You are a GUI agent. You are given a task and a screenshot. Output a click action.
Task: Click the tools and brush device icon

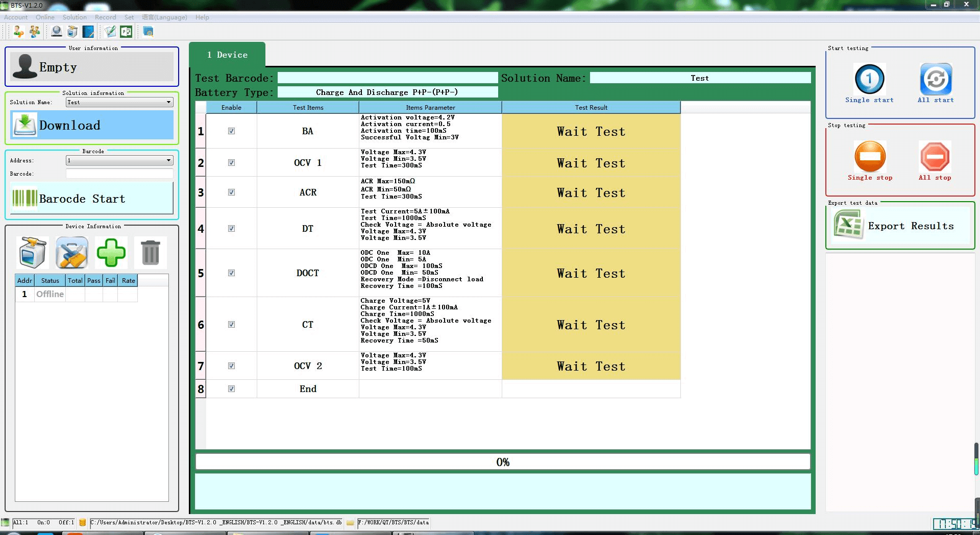pyautogui.click(x=71, y=253)
